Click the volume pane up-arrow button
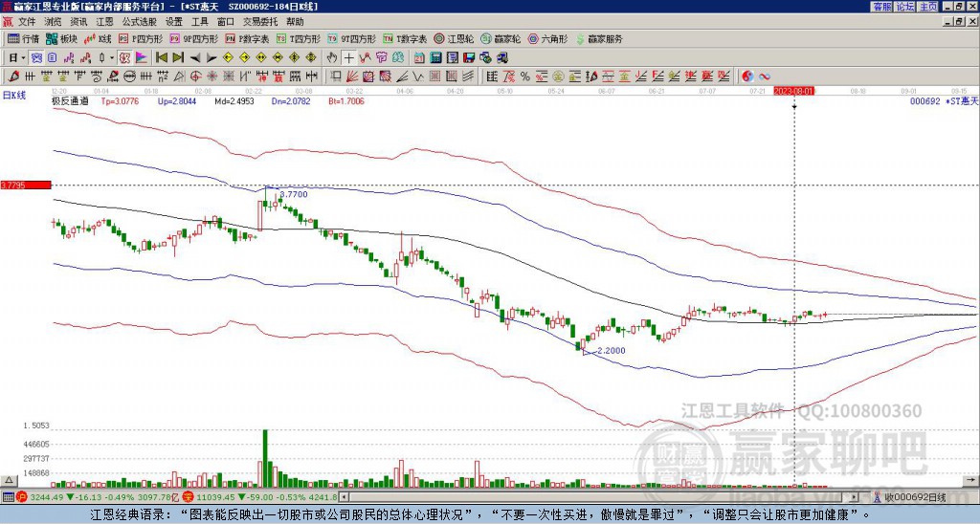The image size is (980, 524). [8, 480]
